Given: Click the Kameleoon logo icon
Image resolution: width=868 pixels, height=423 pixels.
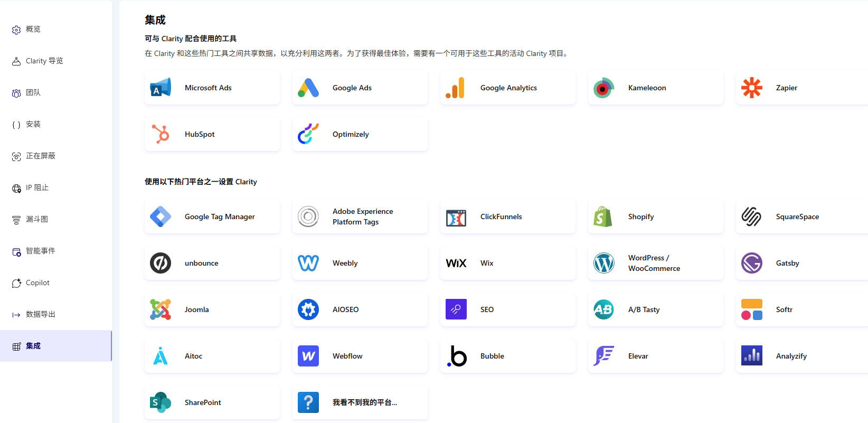Looking at the screenshot, I should (603, 88).
